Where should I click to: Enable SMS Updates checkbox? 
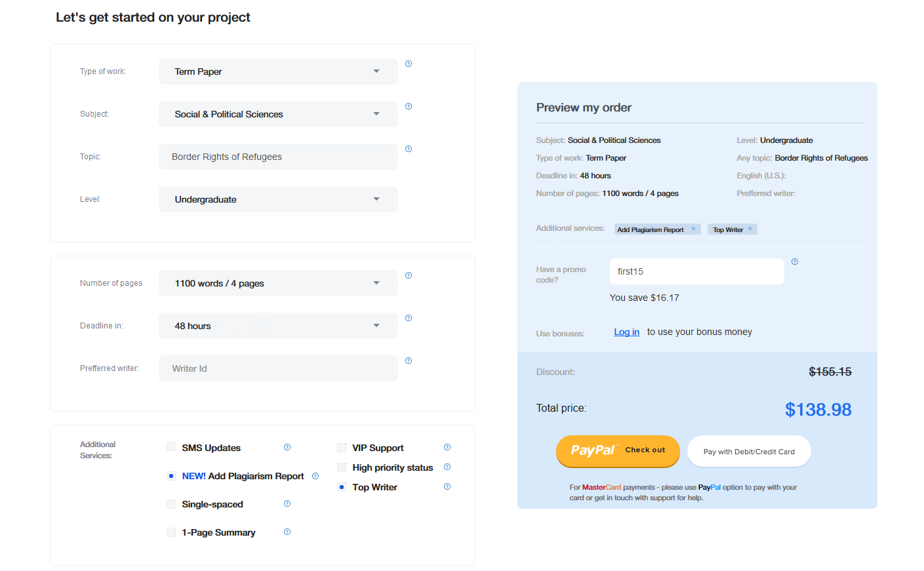click(x=171, y=447)
